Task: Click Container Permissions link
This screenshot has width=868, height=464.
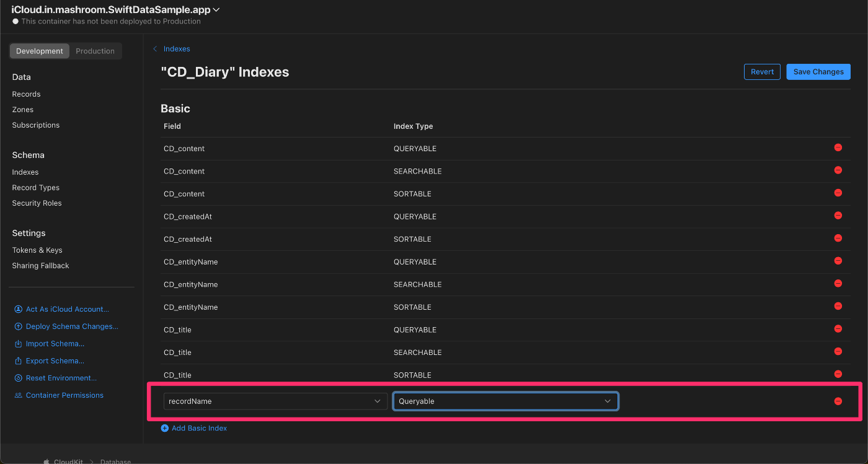Action: click(64, 395)
